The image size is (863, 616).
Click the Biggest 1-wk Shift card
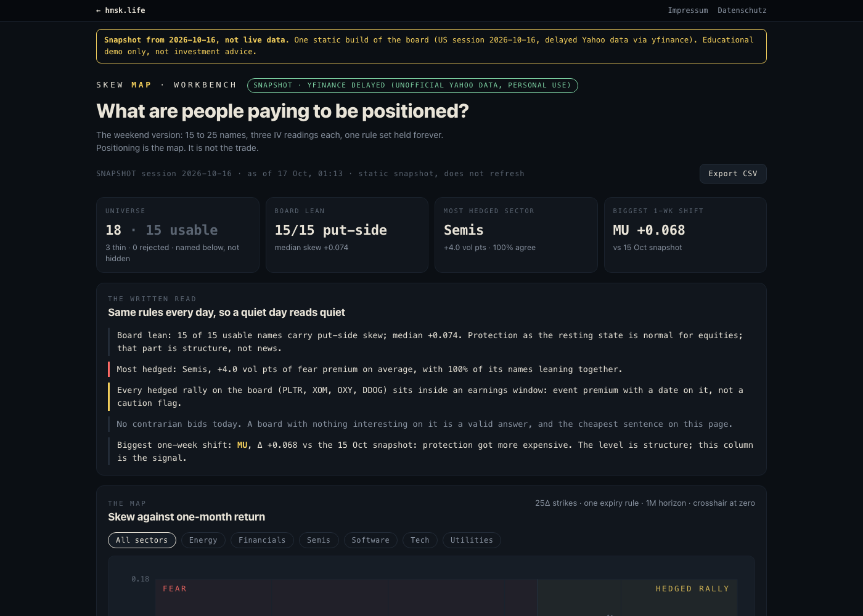point(685,235)
